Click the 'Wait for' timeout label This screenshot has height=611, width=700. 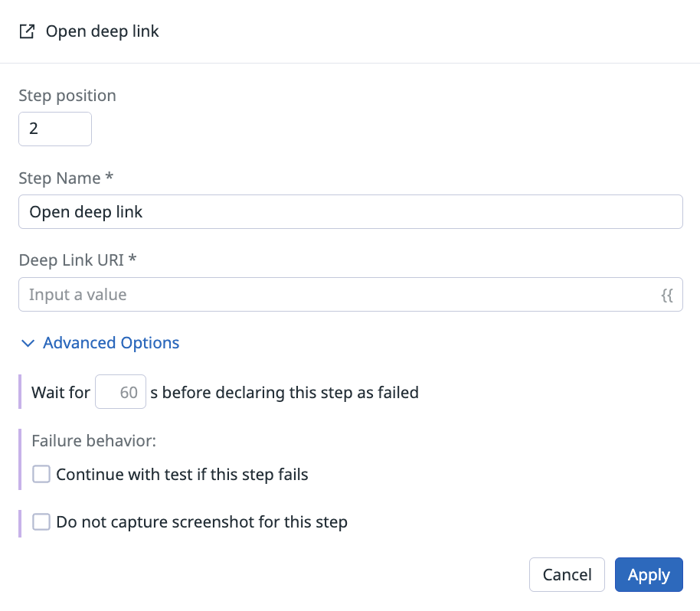tap(61, 393)
